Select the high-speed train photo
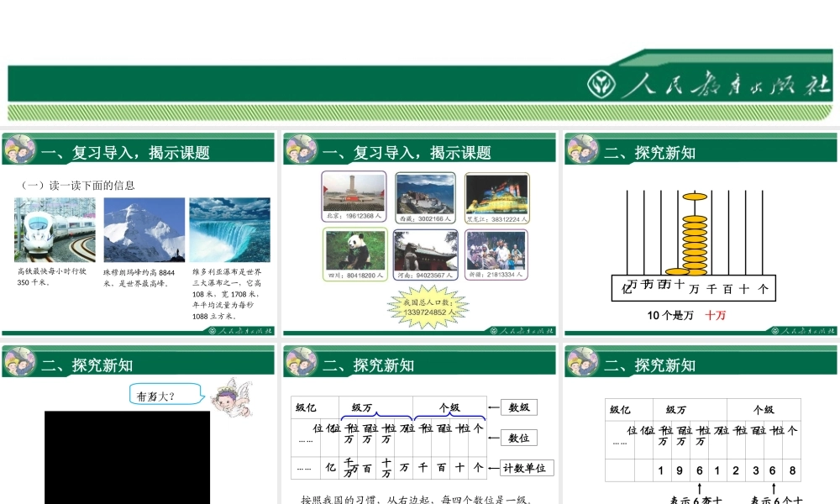The height and width of the screenshot is (504, 840). tap(55, 230)
